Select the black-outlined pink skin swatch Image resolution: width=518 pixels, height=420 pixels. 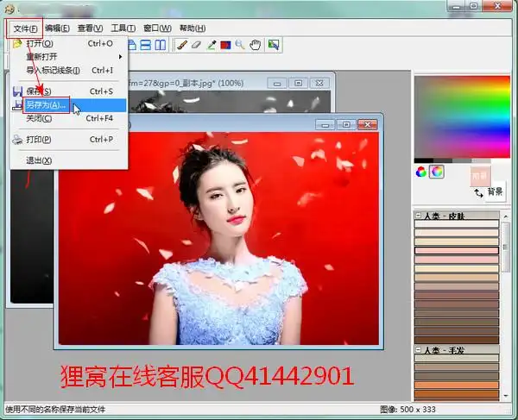pos(457,251)
